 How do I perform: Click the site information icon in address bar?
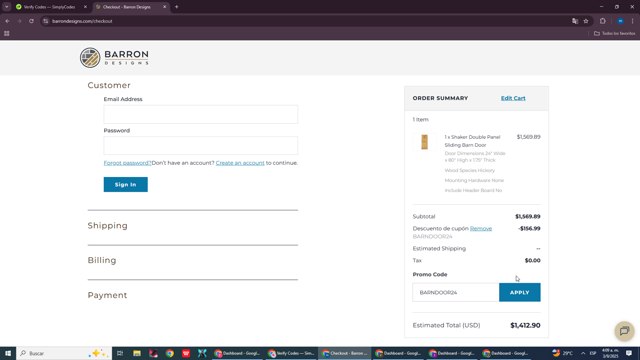pyautogui.click(x=46, y=21)
